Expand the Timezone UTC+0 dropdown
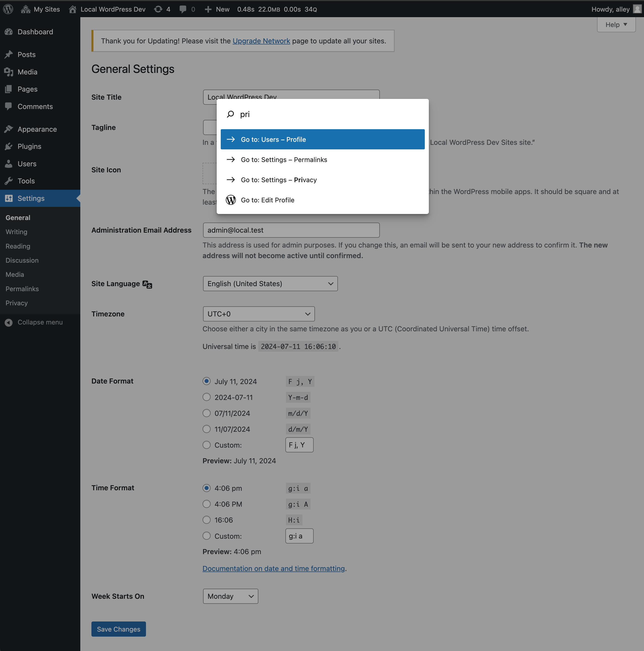Viewport: 644px width, 651px height. point(258,313)
